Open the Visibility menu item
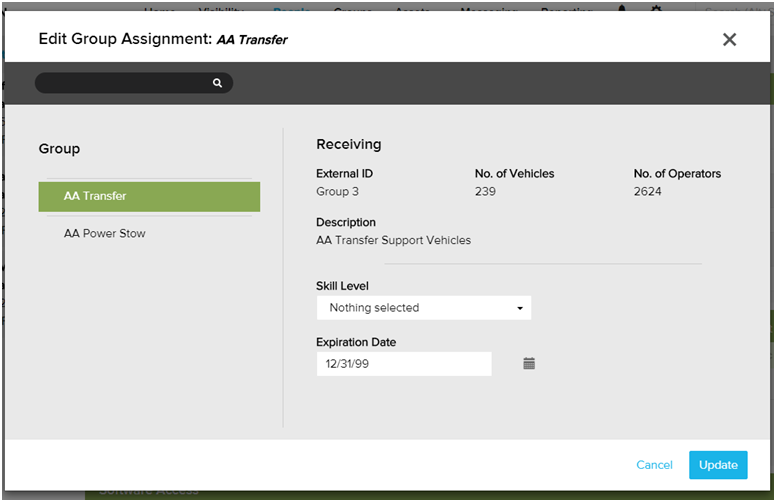The height and width of the screenshot is (502, 776). (x=223, y=10)
